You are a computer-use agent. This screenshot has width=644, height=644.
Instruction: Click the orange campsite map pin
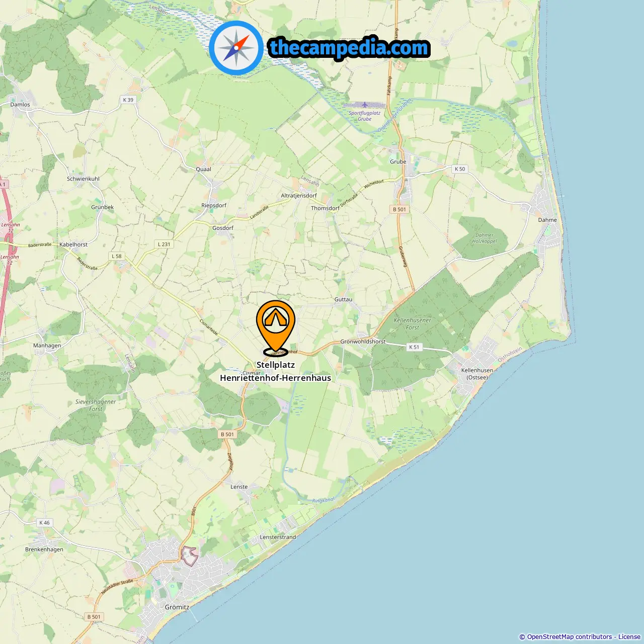276,328
